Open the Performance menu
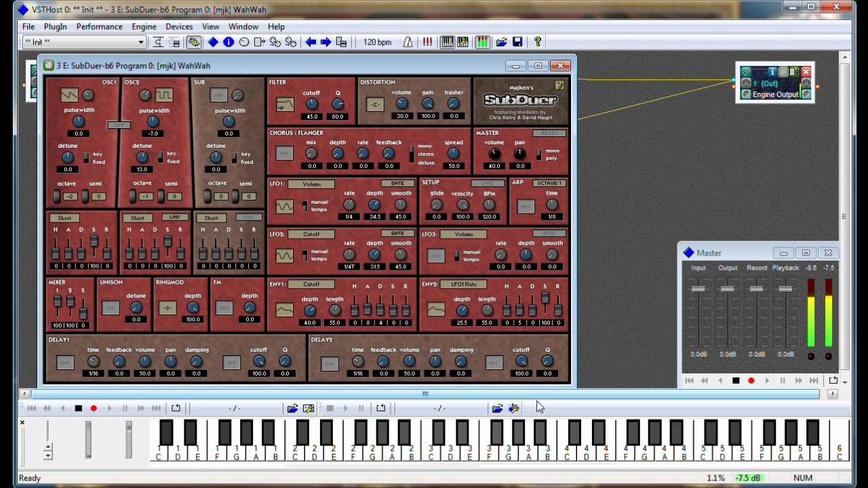The height and width of the screenshot is (488, 868). click(x=99, y=26)
